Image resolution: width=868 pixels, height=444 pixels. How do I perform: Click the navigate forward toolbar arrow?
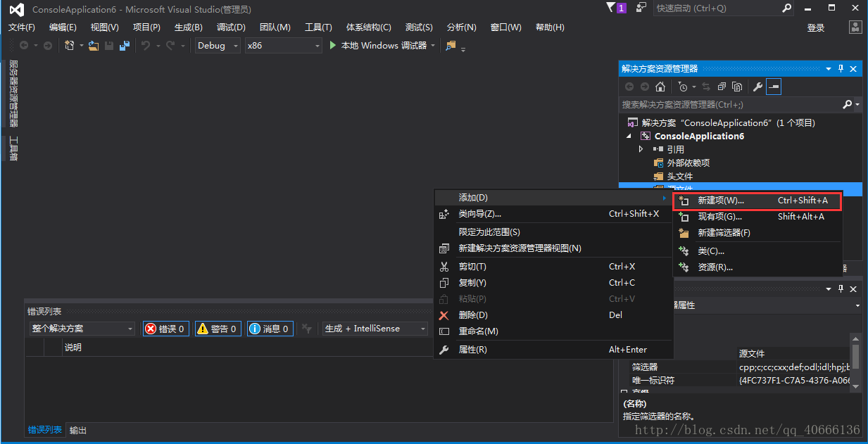click(x=48, y=46)
